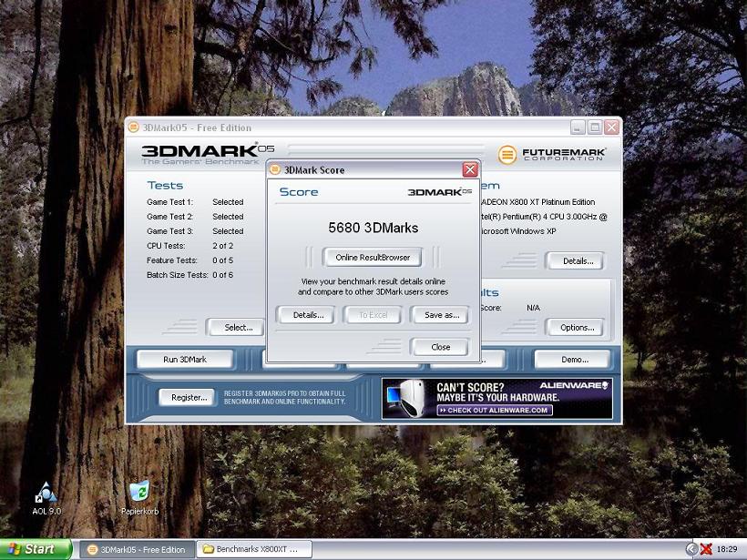747x560 pixels.
Task: Click the red X tray icon
Action: tap(706, 549)
